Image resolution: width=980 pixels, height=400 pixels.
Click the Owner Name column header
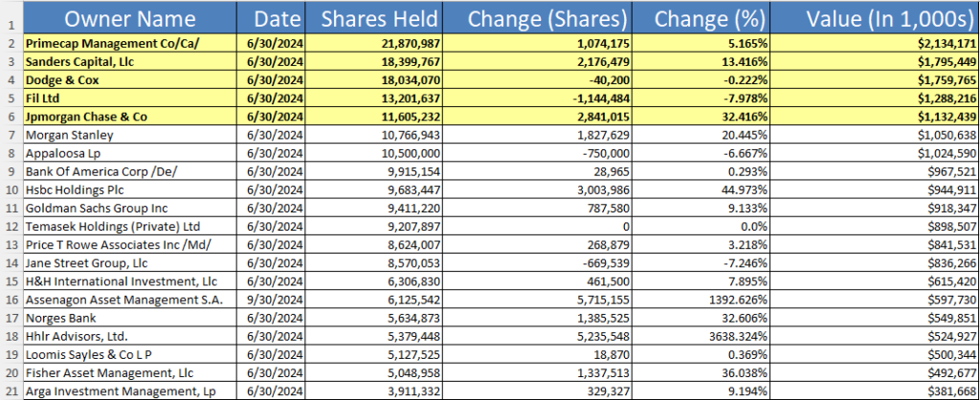point(128,18)
